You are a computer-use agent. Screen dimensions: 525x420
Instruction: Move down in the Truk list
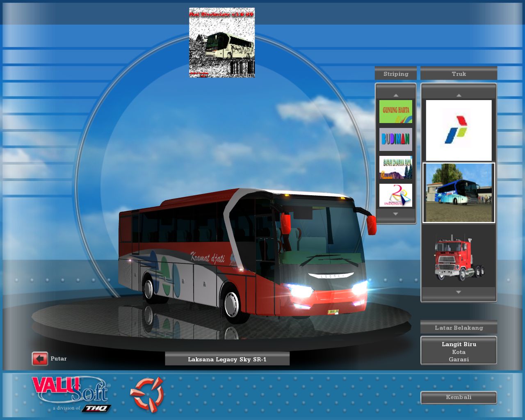459,292
